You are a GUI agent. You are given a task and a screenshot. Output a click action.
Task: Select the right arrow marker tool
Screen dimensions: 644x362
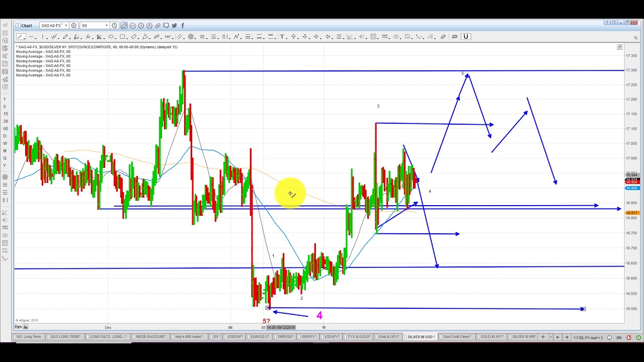pyautogui.click(x=316, y=36)
